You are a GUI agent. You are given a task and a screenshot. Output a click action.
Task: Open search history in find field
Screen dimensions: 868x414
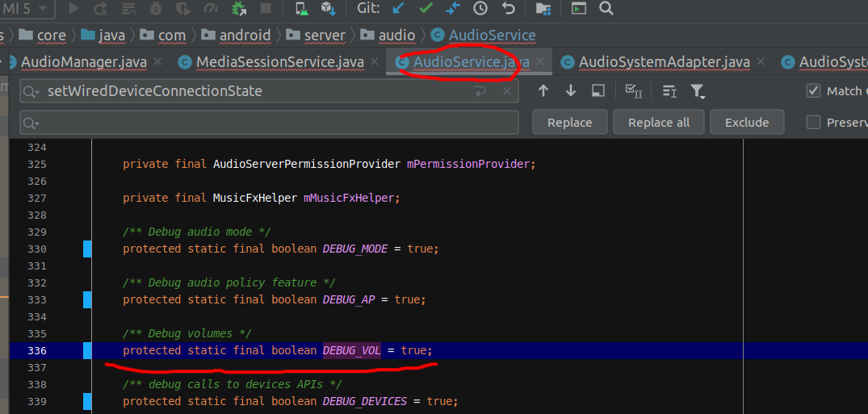[x=31, y=92]
